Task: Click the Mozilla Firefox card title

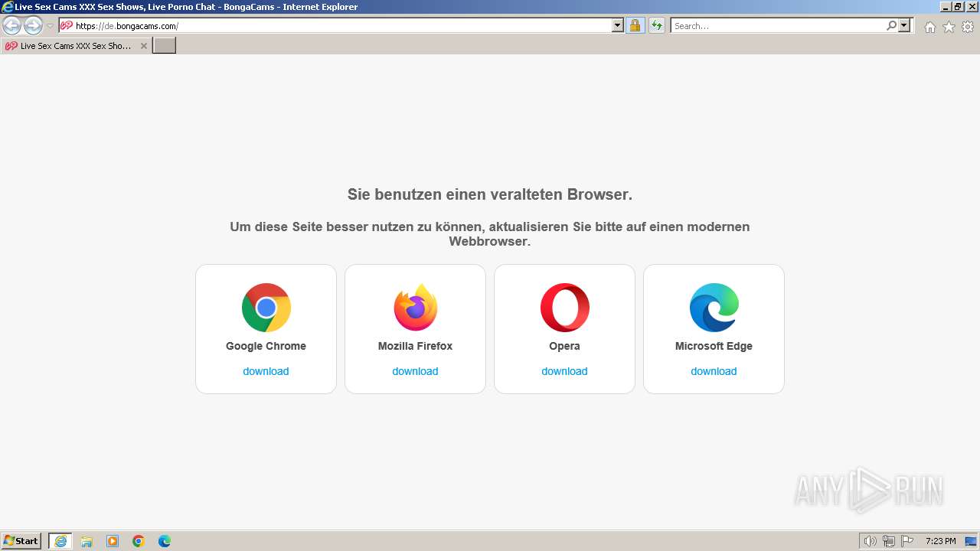Action: pos(415,346)
